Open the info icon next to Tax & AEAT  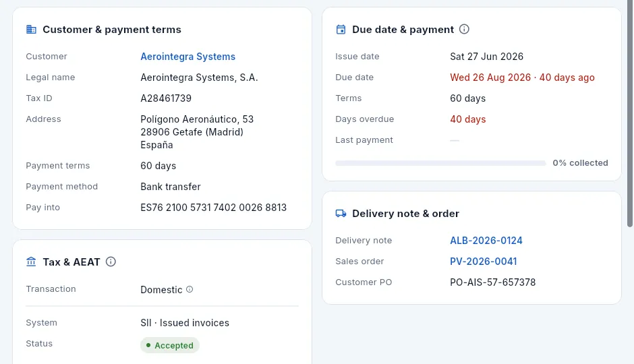(x=111, y=262)
